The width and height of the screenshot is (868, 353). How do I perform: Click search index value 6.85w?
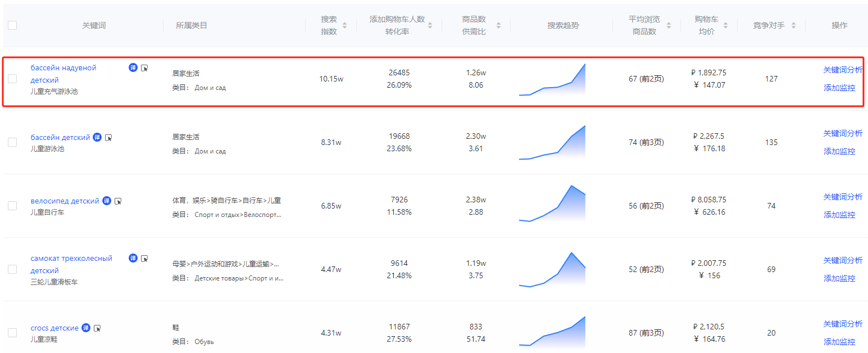(331, 206)
